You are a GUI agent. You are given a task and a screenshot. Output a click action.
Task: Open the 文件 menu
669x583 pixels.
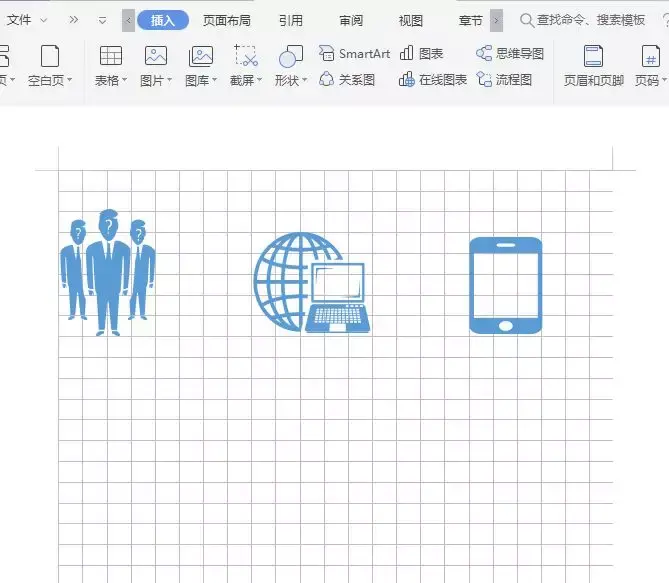click(19, 20)
